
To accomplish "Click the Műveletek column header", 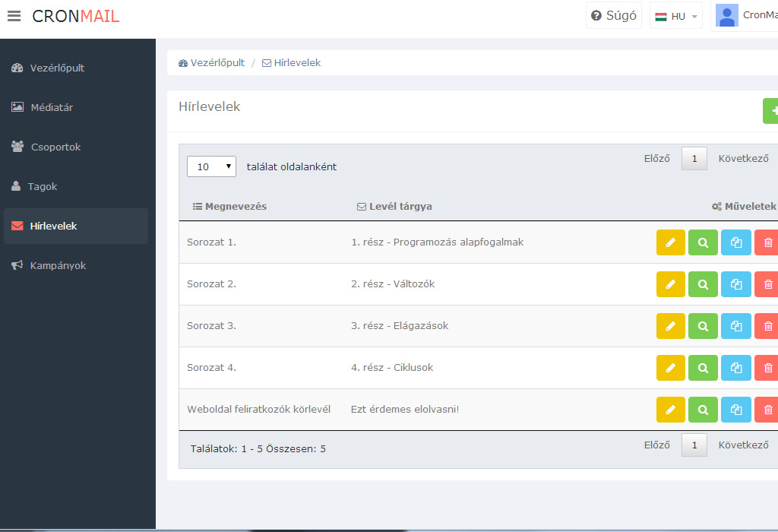I will (x=744, y=207).
